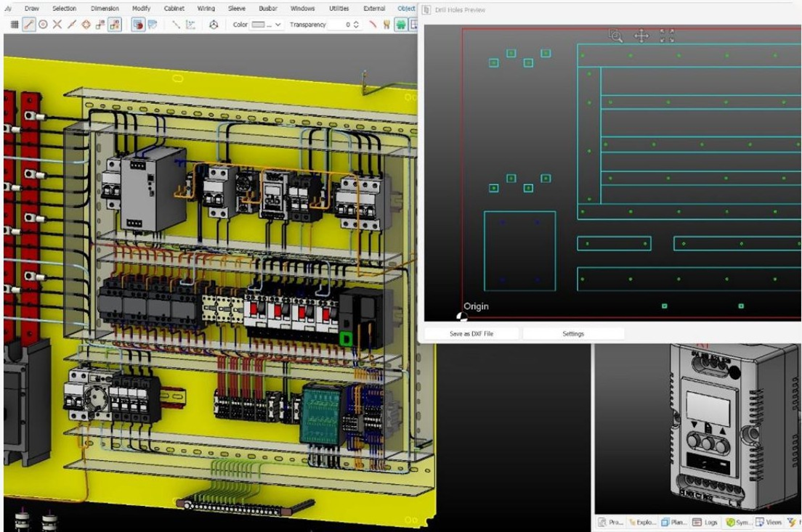The height and width of the screenshot is (532, 802).
Task: Toggle the green component icon in toolbar
Action: (x=401, y=24)
